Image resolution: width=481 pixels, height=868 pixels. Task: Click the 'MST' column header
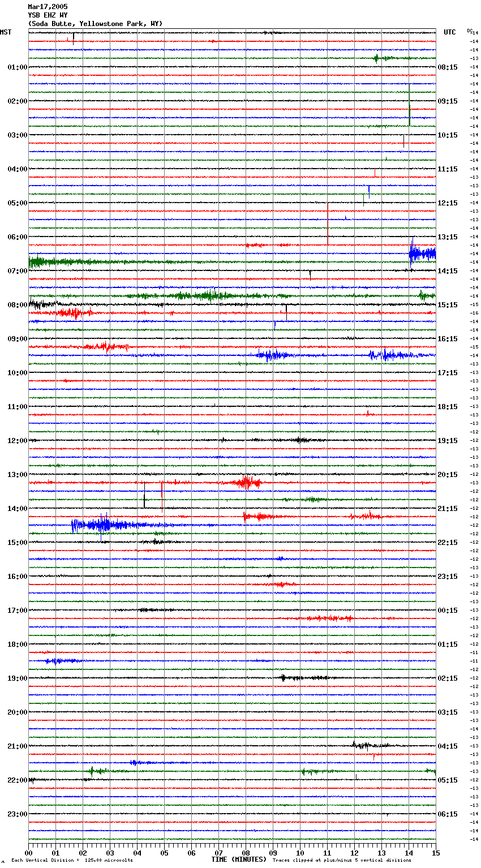(x=6, y=32)
